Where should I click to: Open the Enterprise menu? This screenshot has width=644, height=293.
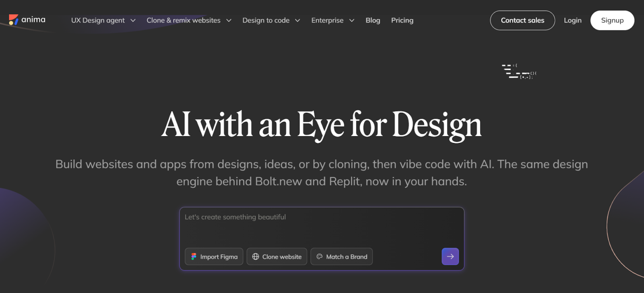pyautogui.click(x=332, y=20)
